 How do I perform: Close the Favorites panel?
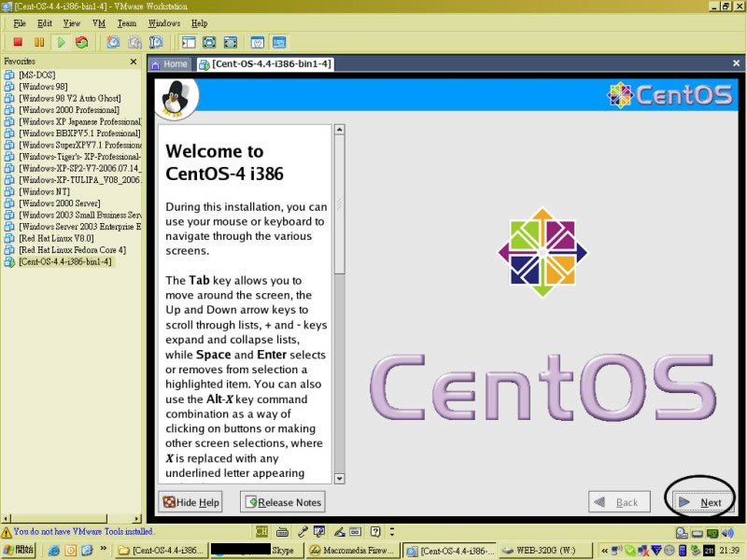pyautogui.click(x=134, y=62)
